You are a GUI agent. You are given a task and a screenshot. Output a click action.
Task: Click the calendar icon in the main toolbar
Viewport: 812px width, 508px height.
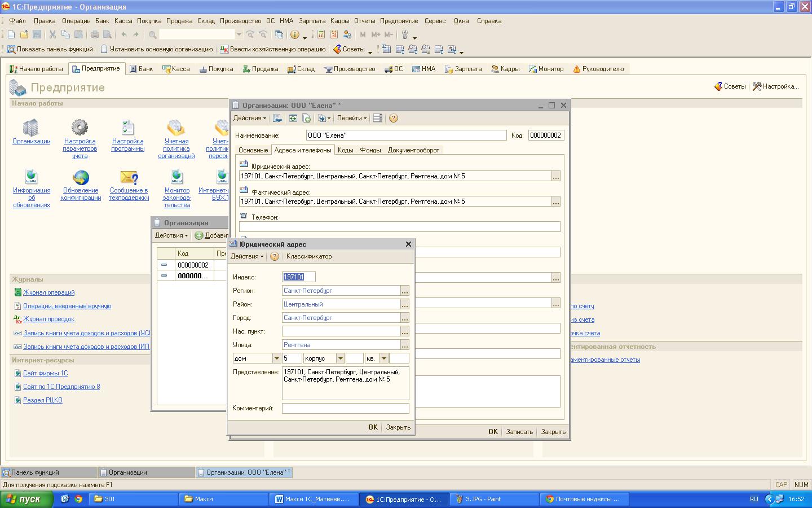(334, 34)
